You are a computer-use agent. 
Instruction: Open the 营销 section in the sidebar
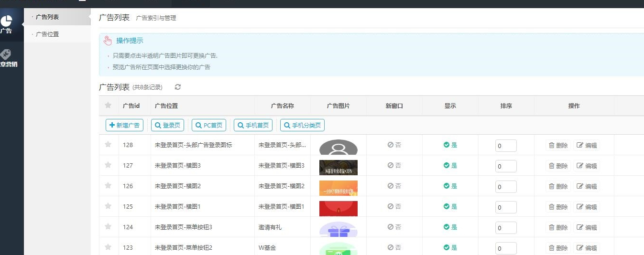coord(8,58)
